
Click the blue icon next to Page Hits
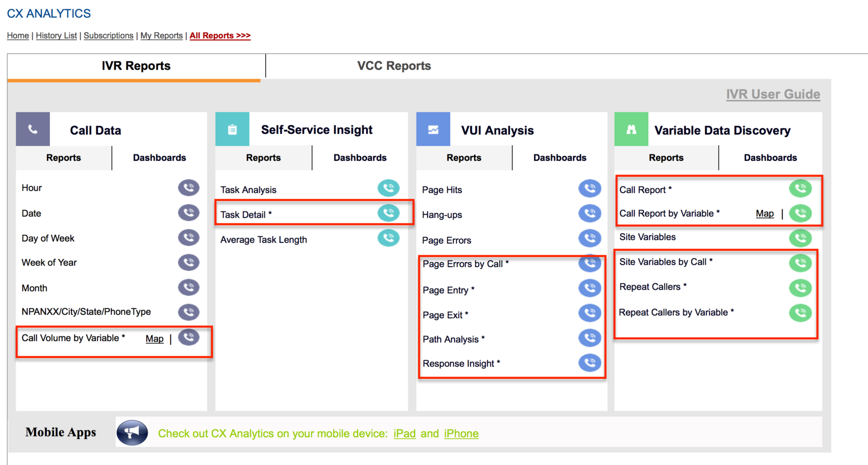pos(590,188)
